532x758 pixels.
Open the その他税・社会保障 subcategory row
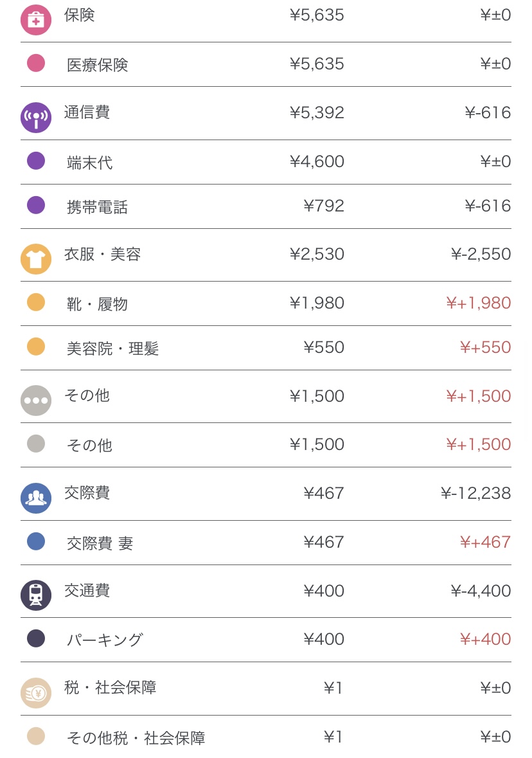pos(136,738)
